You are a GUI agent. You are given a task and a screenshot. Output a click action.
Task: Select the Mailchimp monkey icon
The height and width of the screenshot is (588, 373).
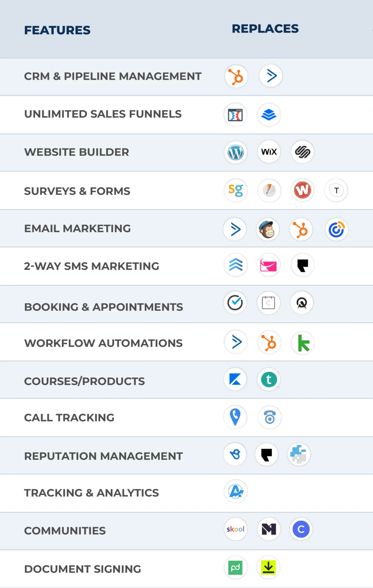268,229
